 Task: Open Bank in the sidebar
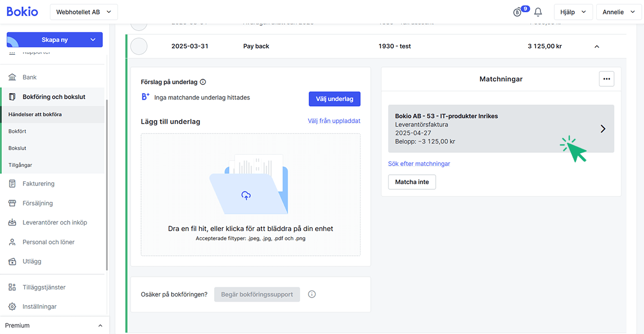coord(30,77)
